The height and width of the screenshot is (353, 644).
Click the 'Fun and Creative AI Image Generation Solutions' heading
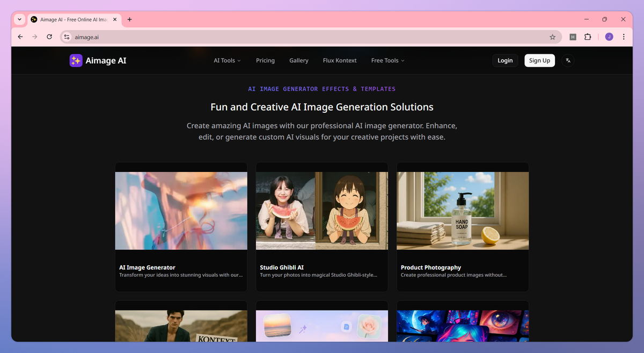(x=322, y=107)
